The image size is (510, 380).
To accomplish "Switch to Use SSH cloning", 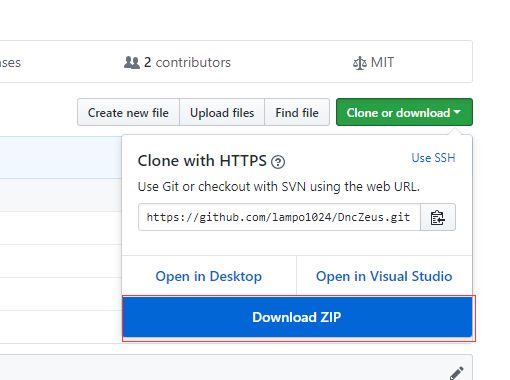I will [x=433, y=158].
